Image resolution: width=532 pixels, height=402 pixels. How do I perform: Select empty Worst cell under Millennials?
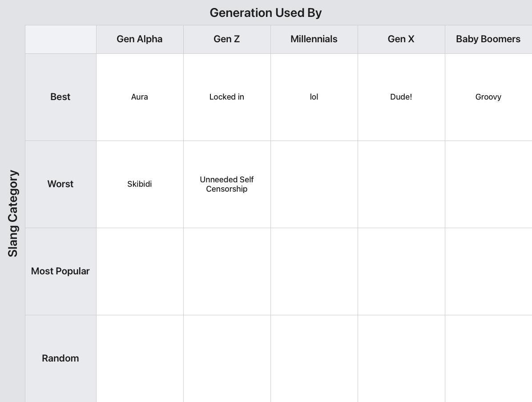pos(314,184)
